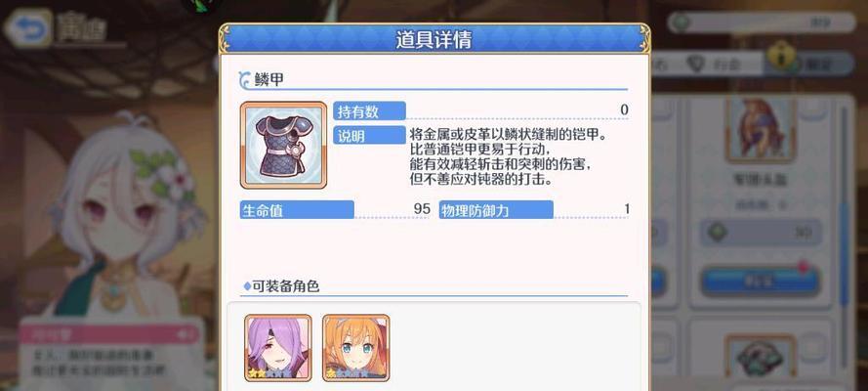Click the 说明 description label
The width and height of the screenshot is (868, 391).
point(370,135)
